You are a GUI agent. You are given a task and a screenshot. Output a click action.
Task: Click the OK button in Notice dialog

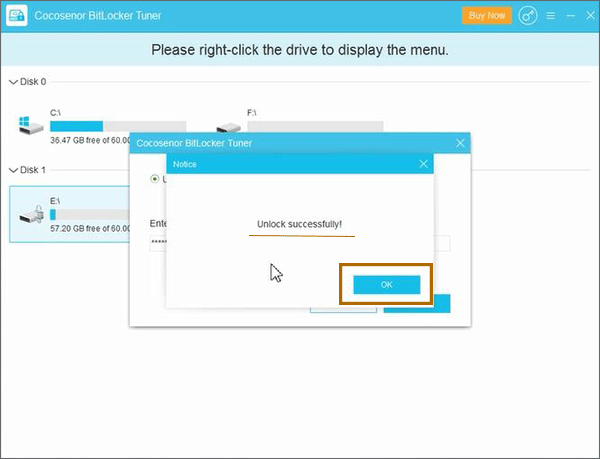point(386,285)
